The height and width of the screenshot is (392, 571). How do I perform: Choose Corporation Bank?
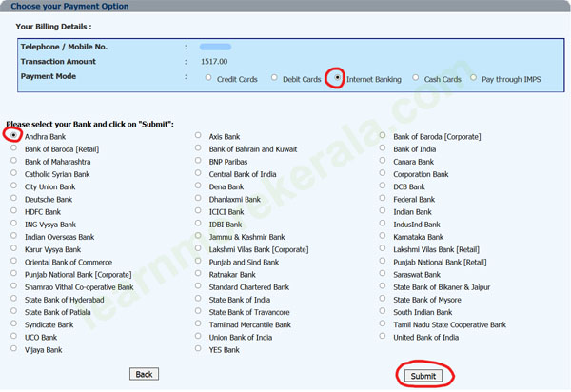click(383, 173)
